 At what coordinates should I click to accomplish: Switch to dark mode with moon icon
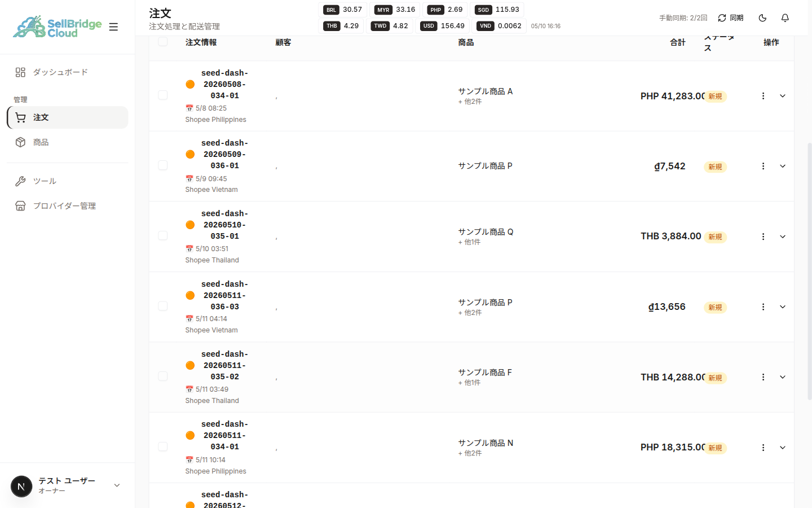pyautogui.click(x=762, y=18)
